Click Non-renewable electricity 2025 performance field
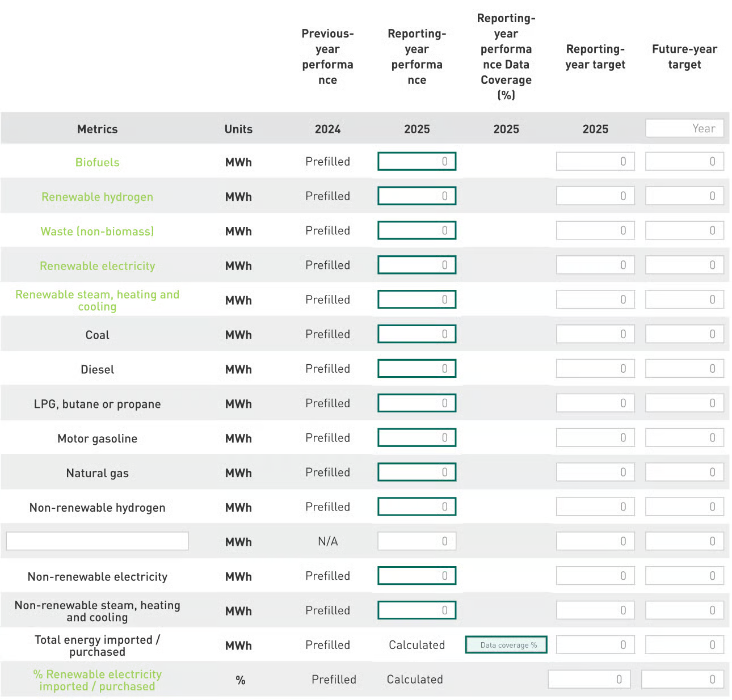 point(417,576)
